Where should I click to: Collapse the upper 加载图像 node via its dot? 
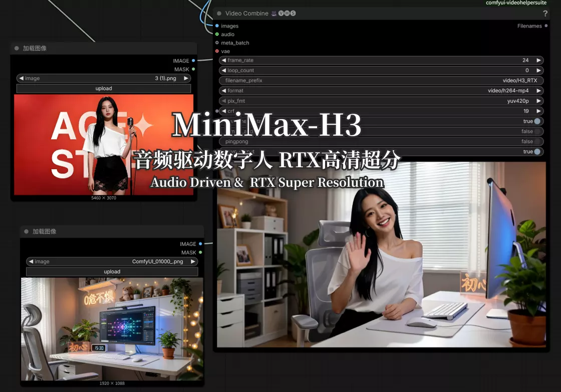tap(17, 48)
